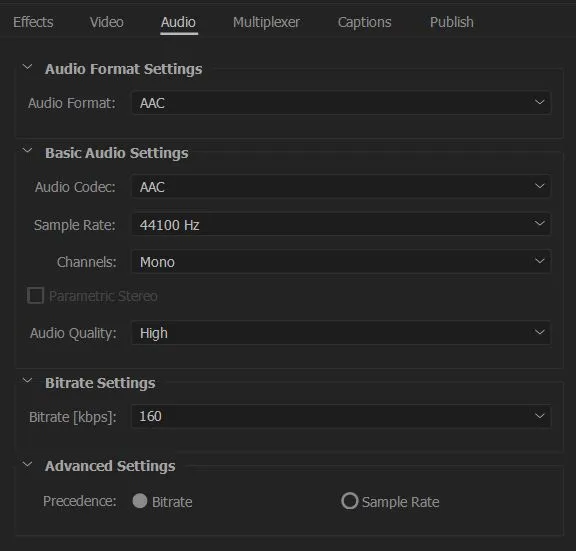Open the Audio Format dropdown
Image resolution: width=576 pixels, height=551 pixels.
[341, 103]
